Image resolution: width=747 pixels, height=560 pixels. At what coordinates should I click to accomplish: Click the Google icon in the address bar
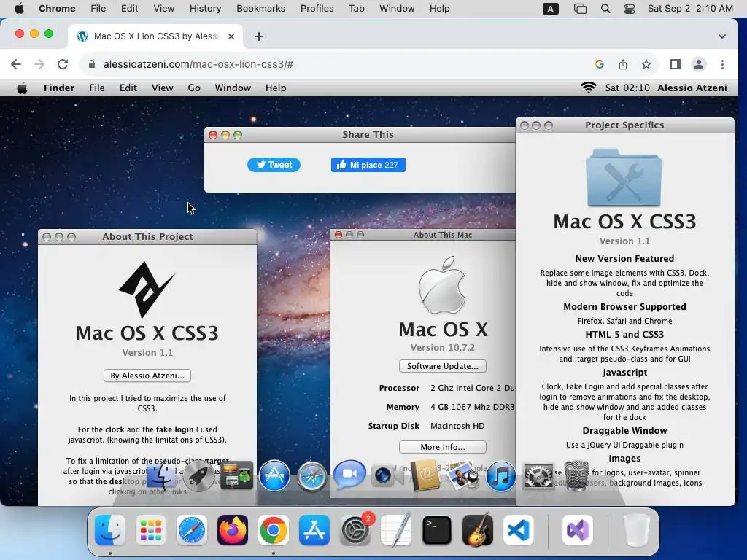(x=600, y=64)
